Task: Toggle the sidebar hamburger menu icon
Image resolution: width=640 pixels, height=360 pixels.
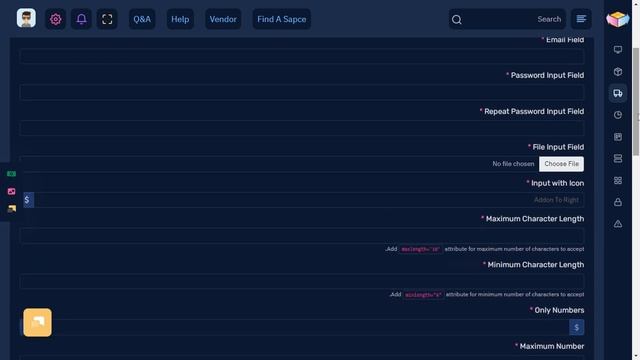Action: coord(581,19)
